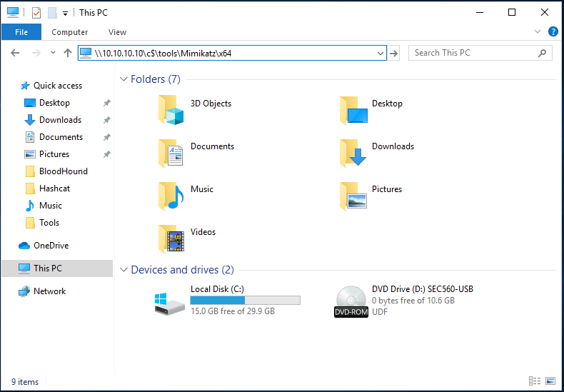Viewport: 564px width, 392px height.
Task: Unpin Pictures using its pin icon
Action: [107, 155]
